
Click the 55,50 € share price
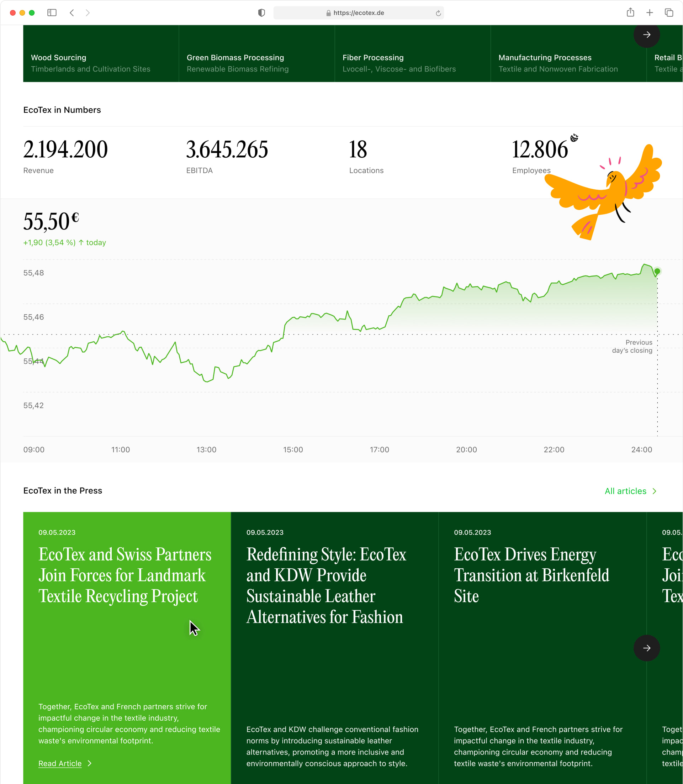pyautogui.click(x=51, y=222)
